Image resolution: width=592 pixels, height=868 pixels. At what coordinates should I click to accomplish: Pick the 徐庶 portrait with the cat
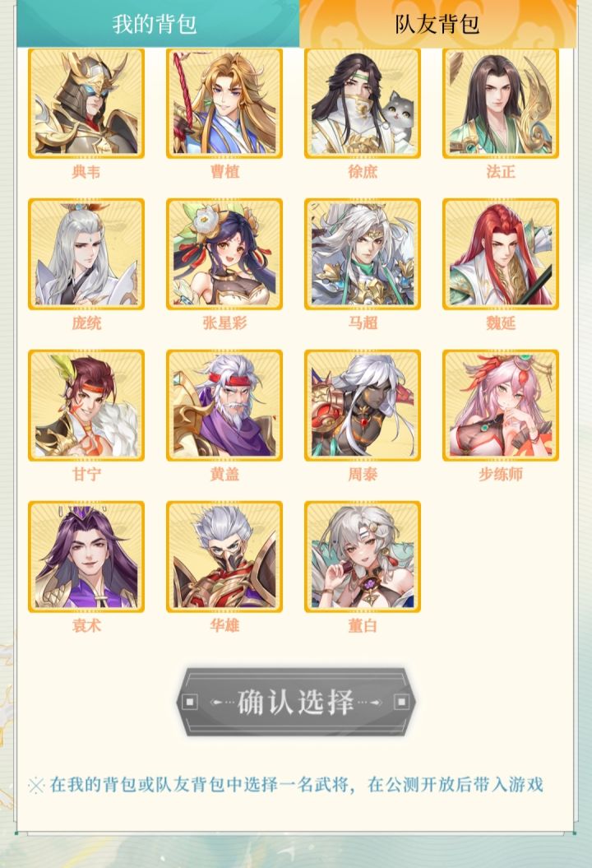[x=363, y=103]
